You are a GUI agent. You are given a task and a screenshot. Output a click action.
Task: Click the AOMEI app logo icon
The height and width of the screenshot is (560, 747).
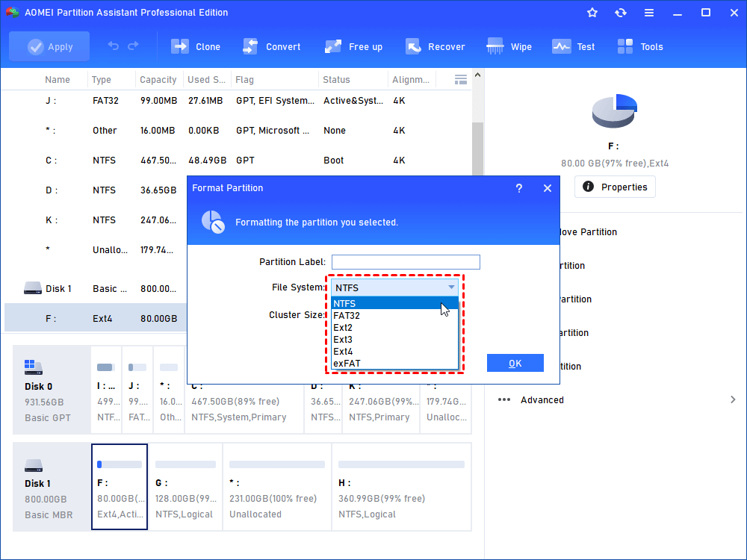(12, 13)
